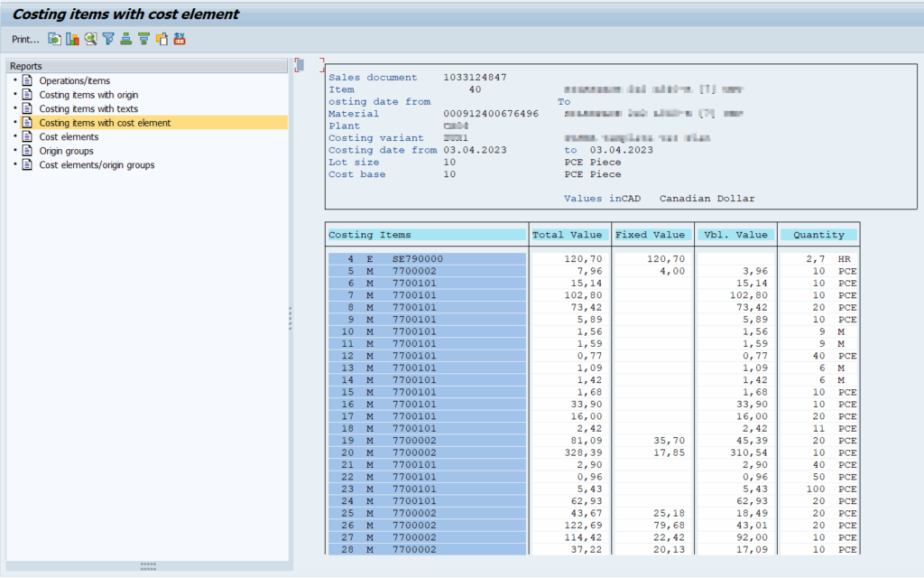This screenshot has height=578, width=924.
Task: Click quantity 40 PCE in row 12
Action: tap(835, 356)
